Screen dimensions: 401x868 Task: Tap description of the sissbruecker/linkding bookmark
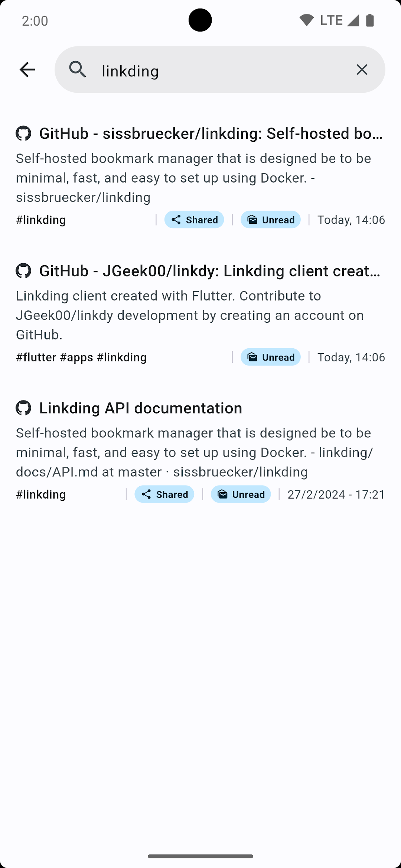(193, 178)
